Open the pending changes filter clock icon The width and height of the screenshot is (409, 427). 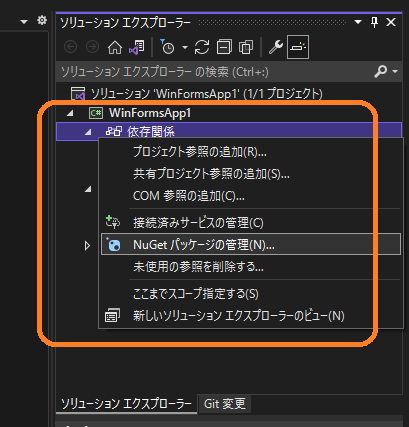point(168,47)
